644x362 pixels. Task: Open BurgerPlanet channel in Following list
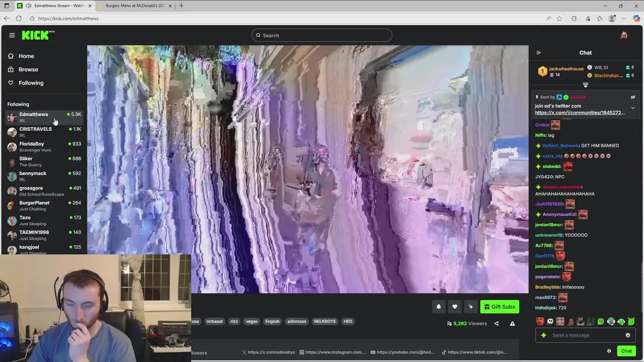click(x=44, y=205)
